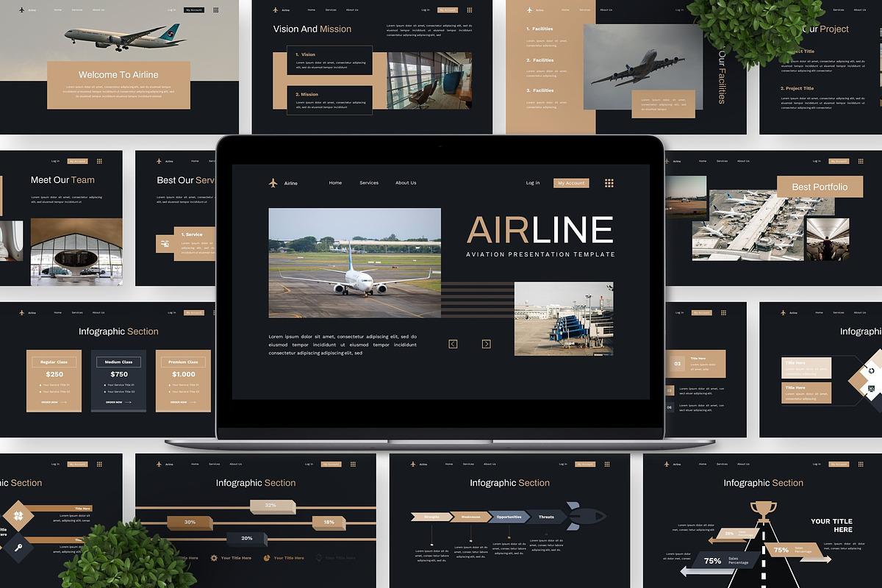Click the airport lounge photo on Vision slide
This screenshot has width=882, height=588.
(x=429, y=80)
